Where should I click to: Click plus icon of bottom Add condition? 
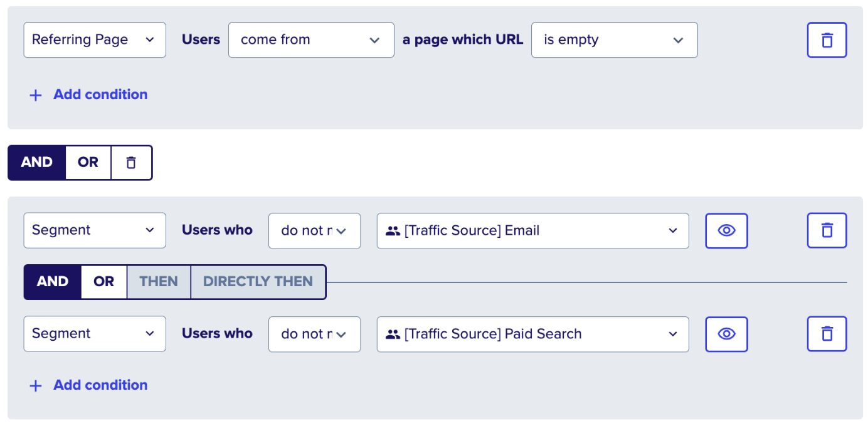(36, 386)
